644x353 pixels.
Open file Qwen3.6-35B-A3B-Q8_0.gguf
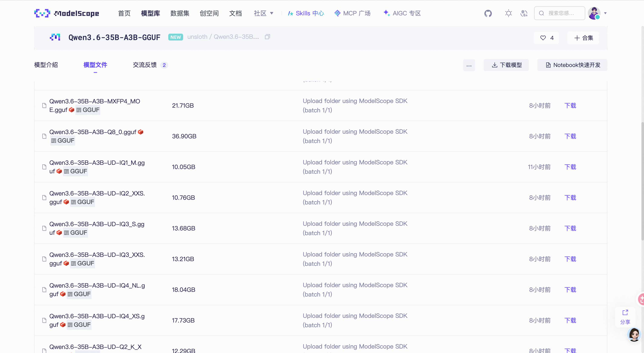click(93, 132)
